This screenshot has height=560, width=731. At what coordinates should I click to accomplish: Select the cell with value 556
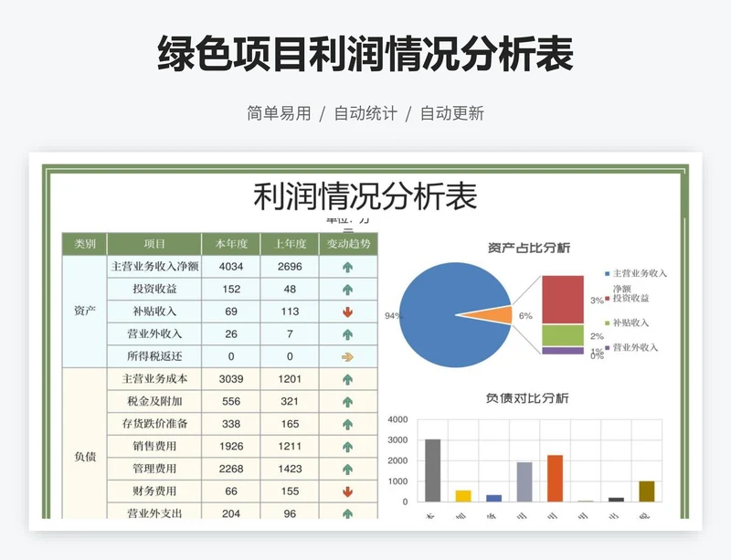[x=231, y=401]
